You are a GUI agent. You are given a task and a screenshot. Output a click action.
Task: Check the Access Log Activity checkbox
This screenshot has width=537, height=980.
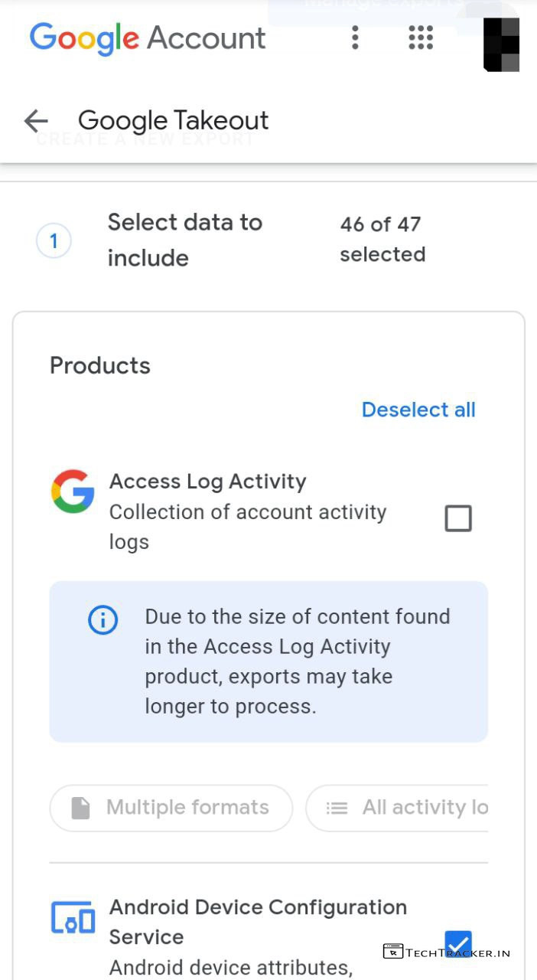click(458, 518)
